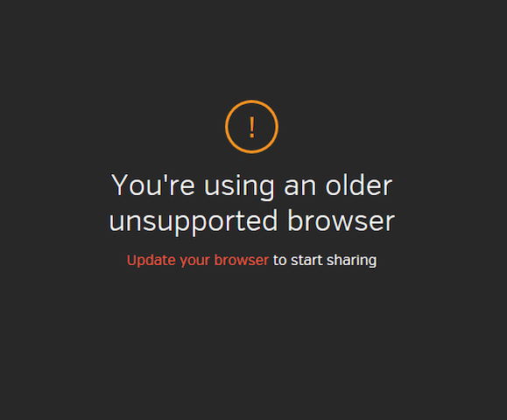Click the word "start" in the subtitle
Image resolution: width=507 pixels, height=420 pixels.
click(x=306, y=261)
